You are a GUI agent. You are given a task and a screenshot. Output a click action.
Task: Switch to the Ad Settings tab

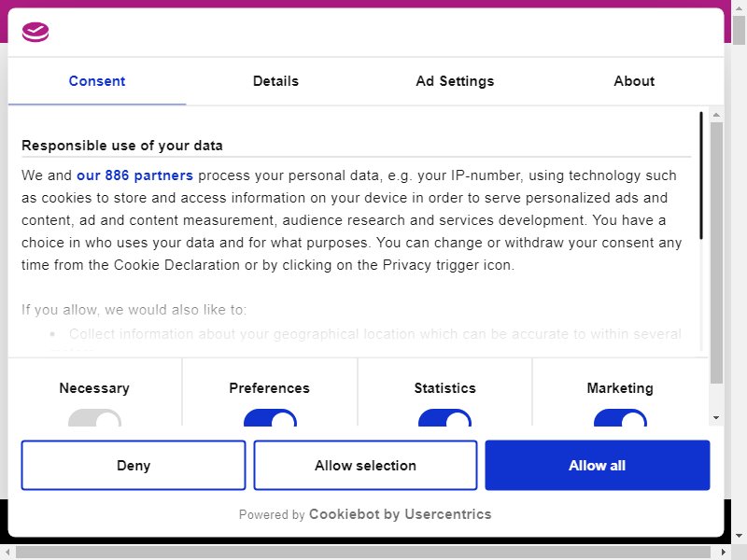[x=455, y=81]
